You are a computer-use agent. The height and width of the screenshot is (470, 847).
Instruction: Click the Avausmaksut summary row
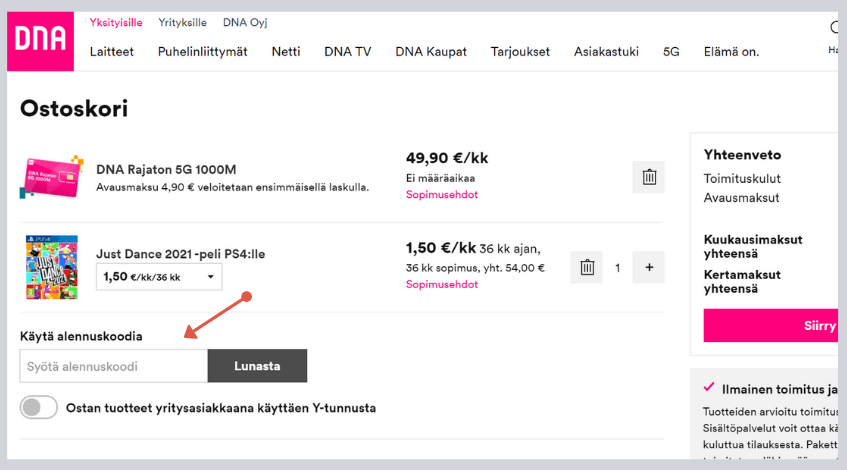click(742, 198)
